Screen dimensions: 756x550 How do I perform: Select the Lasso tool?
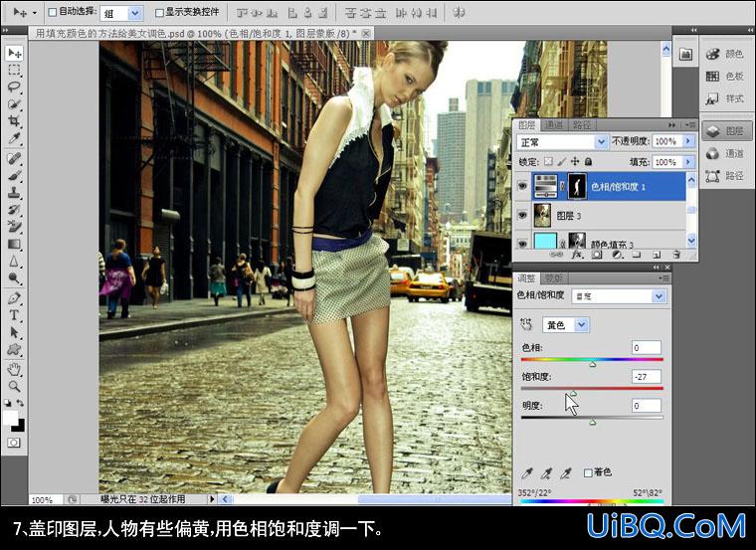[15, 88]
